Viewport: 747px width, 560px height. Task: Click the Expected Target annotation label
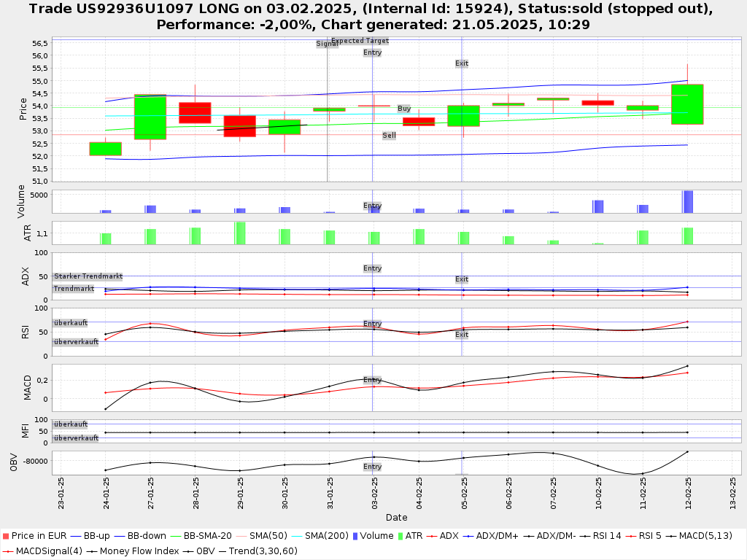[x=360, y=41]
